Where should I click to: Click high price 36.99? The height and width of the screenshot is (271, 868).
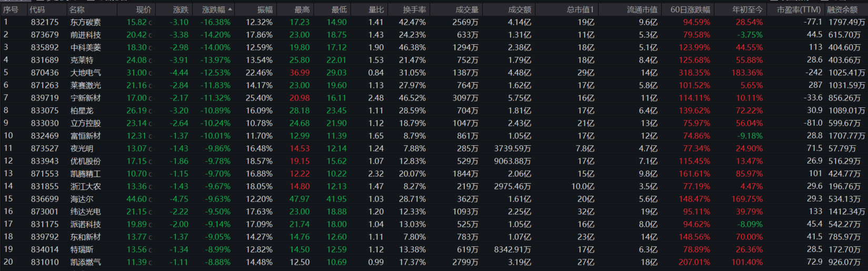point(300,73)
